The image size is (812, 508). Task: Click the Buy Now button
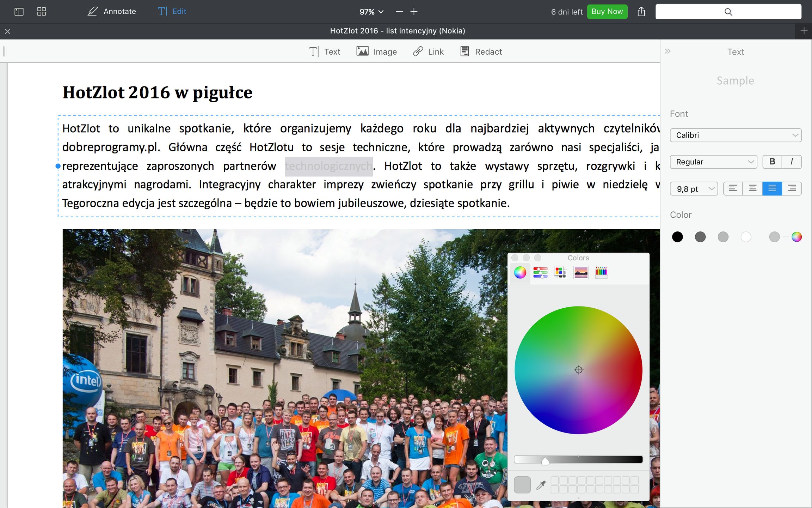607,12
